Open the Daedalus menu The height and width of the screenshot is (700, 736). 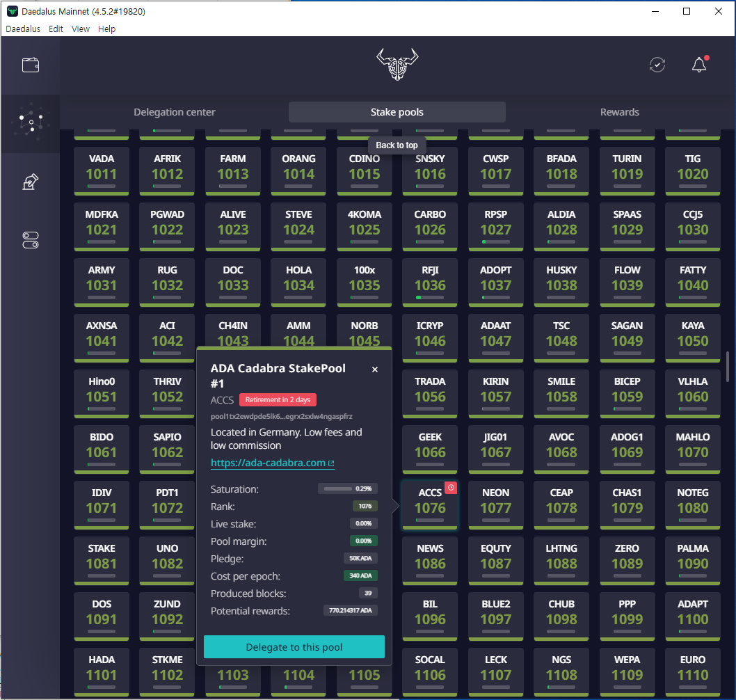23,29
